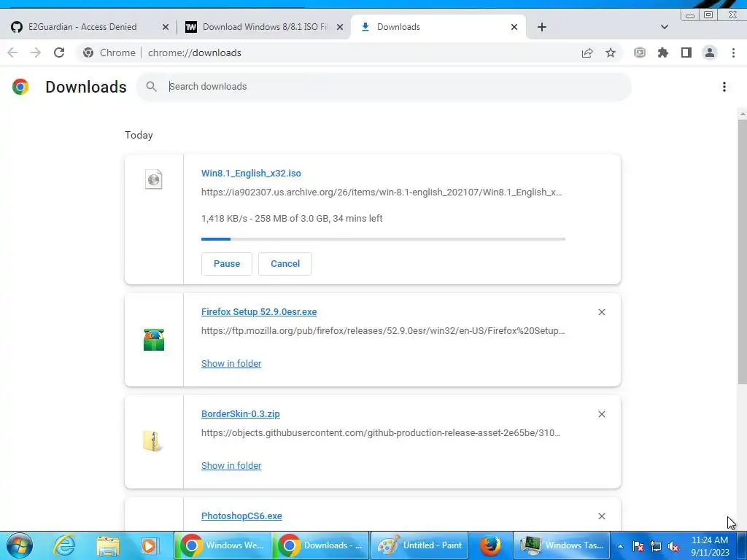Viewport: 747px width, 560px height.
Task: Cancel the Win8.1 ISO download
Action: point(285,264)
